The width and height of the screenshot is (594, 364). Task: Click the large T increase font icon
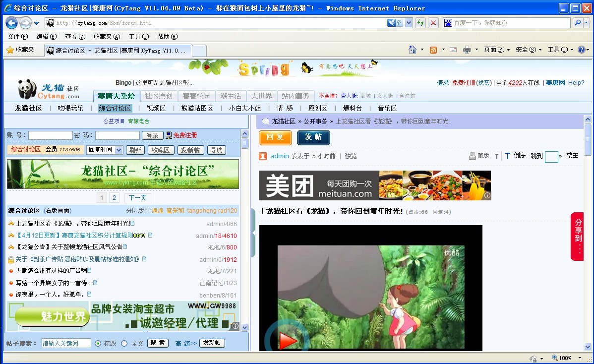click(508, 156)
